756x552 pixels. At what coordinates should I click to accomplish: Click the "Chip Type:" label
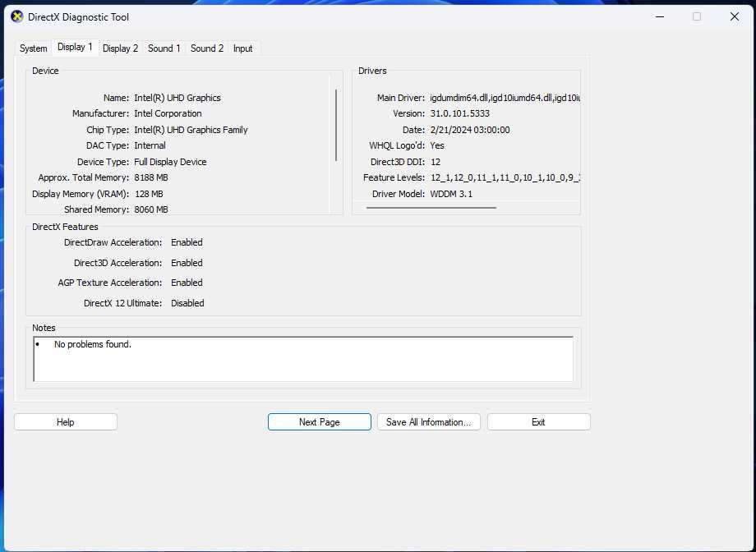click(108, 130)
